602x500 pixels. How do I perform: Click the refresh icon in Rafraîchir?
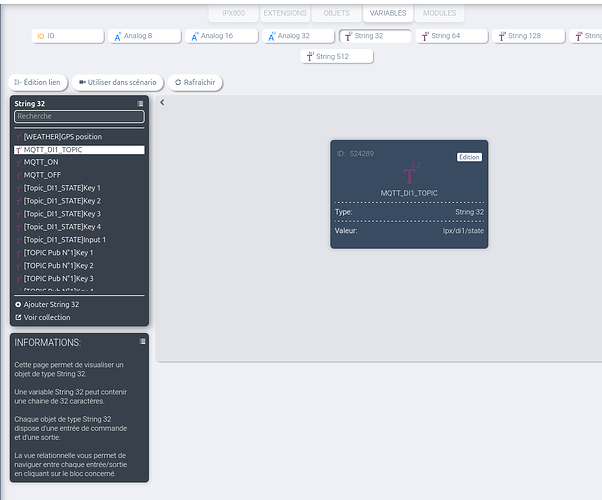178,83
